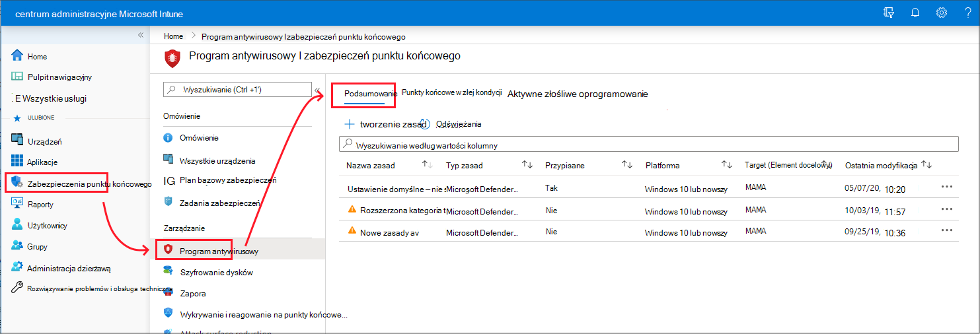
Task: Switch to the Podsumowanie tab
Action: 371,94
